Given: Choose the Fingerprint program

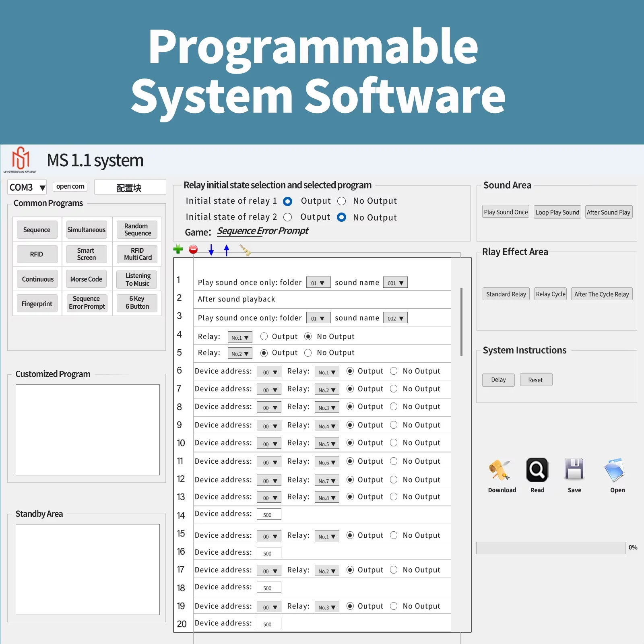Looking at the screenshot, I should (37, 303).
